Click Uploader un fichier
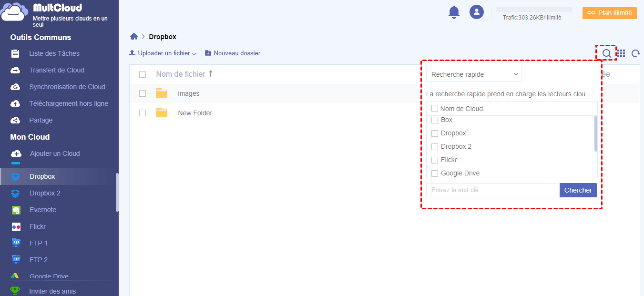Image resolution: width=644 pixels, height=296 pixels. pos(164,53)
